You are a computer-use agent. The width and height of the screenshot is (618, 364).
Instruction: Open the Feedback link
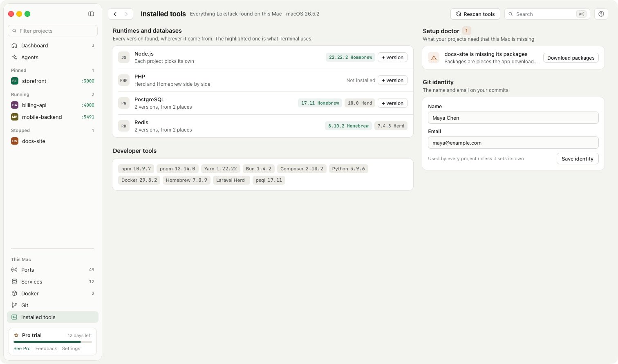click(x=46, y=348)
